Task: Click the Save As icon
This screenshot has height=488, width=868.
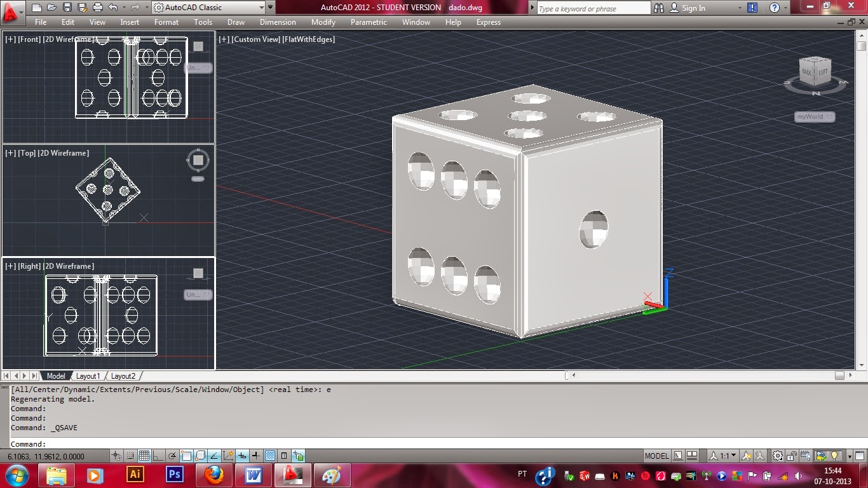Action: [x=82, y=8]
